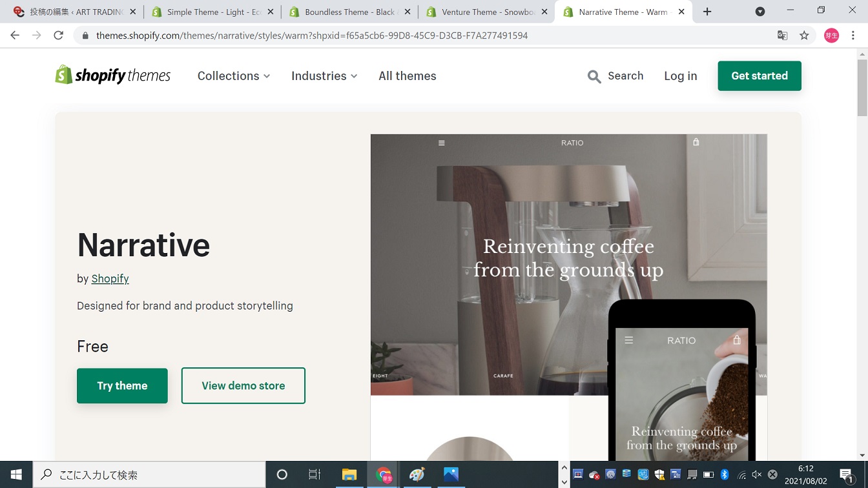
Task: Click the Google Translate icon in address bar
Action: 782,36
